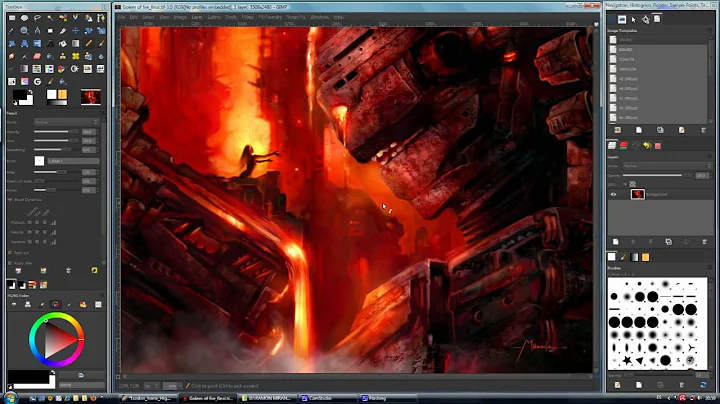
Task: Select the Bucket Fill tool
Action: [63, 44]
